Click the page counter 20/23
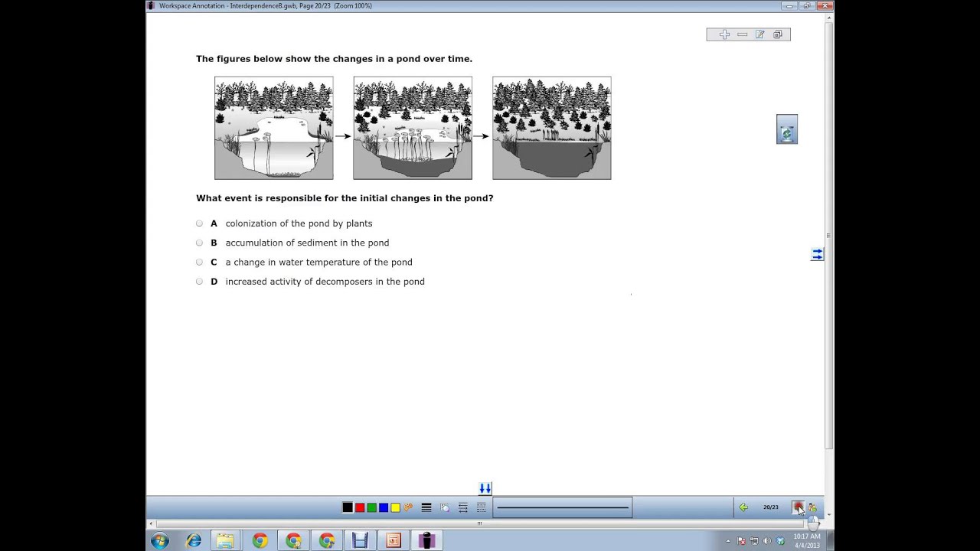The width and height of the screenshot is (980, 551). point(770,507)
